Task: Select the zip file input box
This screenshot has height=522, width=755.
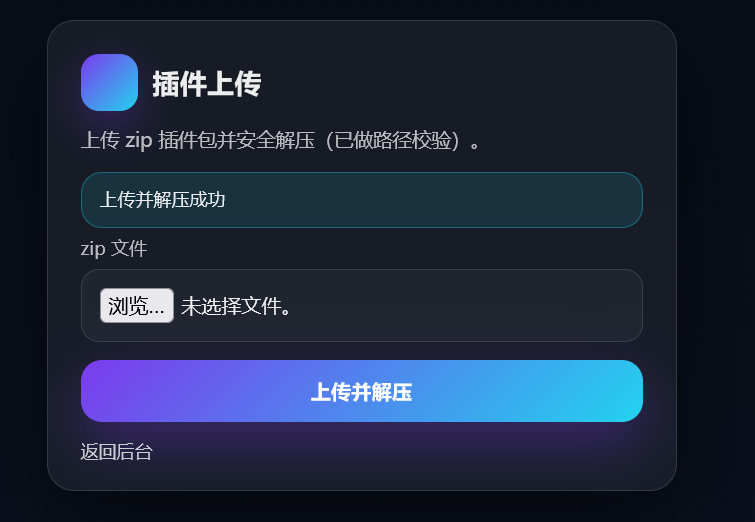Action: click(362, 305)
